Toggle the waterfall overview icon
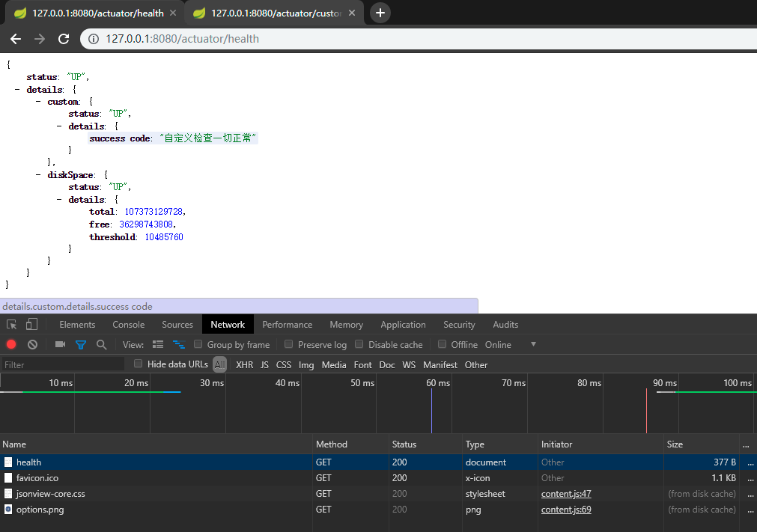Screen dimensions: 757x532 179,345
